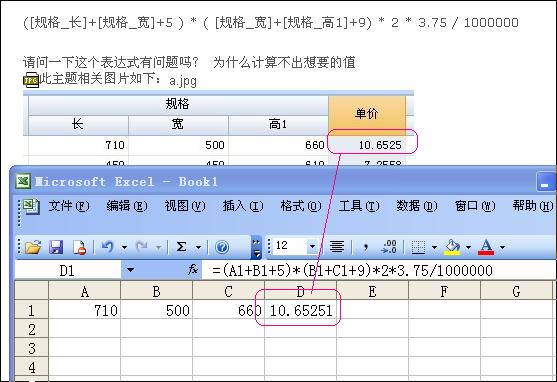557x382 pixels.
Task: Click the 宽 column header in table
Action: 178,124
